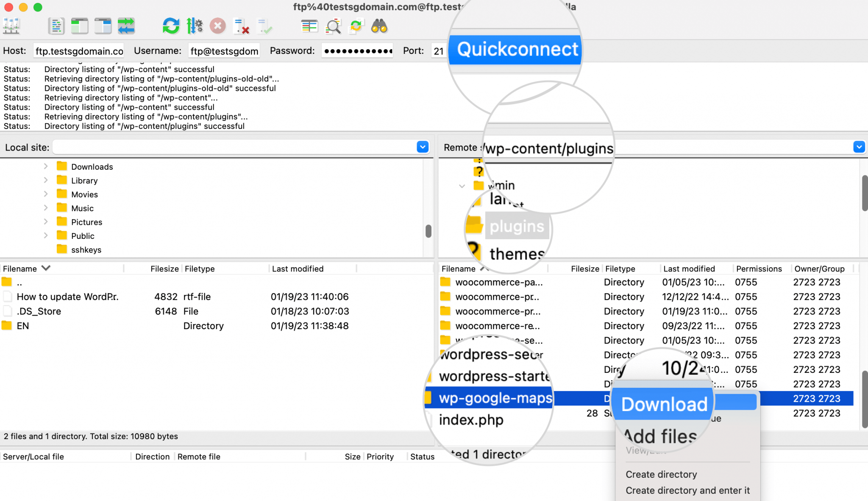Expand the Library folder in local tree
Image resolution: width=868 pixels, height=501 pixels.
pyautogui.click(x=46, y=180)
